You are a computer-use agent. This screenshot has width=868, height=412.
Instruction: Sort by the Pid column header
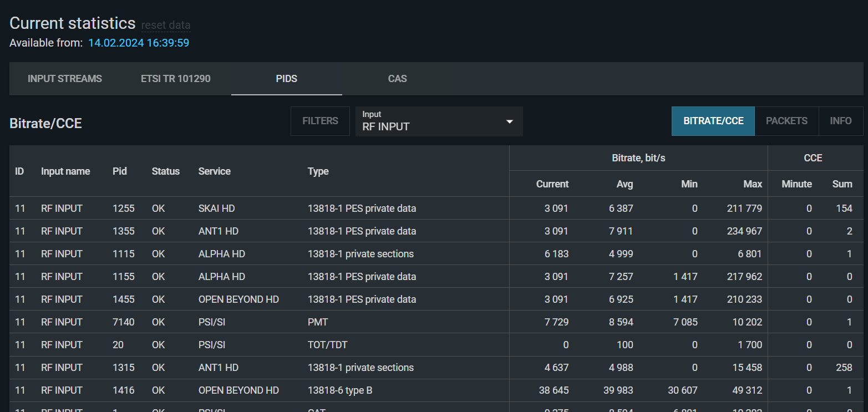(x=120, y=171)
